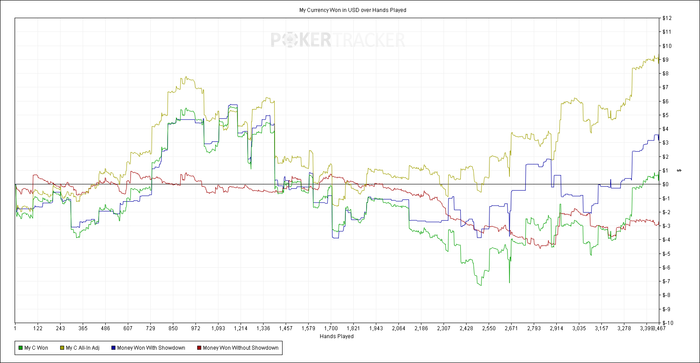Image resolution: width=700 pixels, height=363 pixels.
Task: Click the 1,214 hands x-axis tick label
Action: (x=241, y=329)
